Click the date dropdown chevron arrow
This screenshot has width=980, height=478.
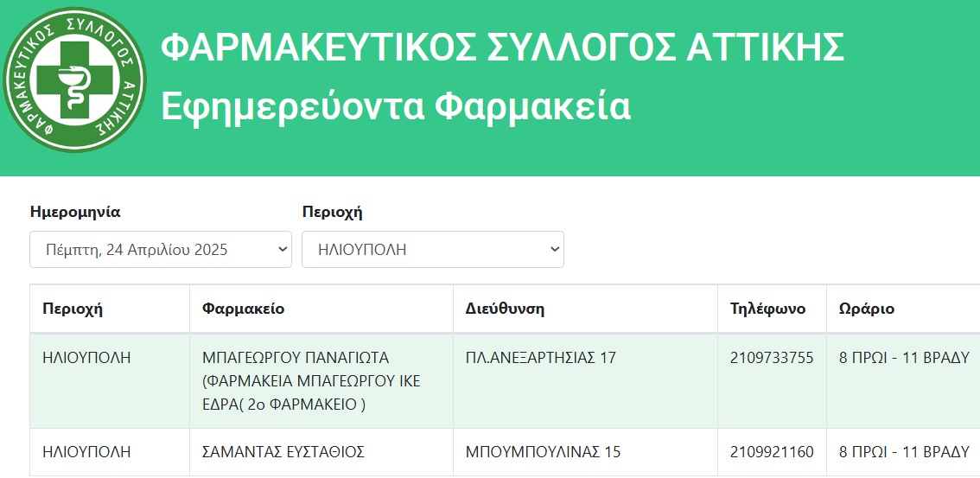(283, 249)
